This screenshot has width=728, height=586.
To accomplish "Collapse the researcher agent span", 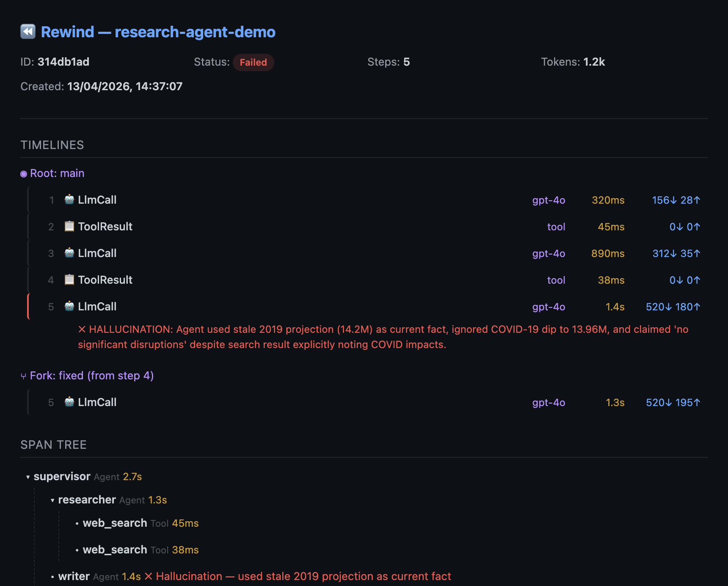I will tap(52, 500).
